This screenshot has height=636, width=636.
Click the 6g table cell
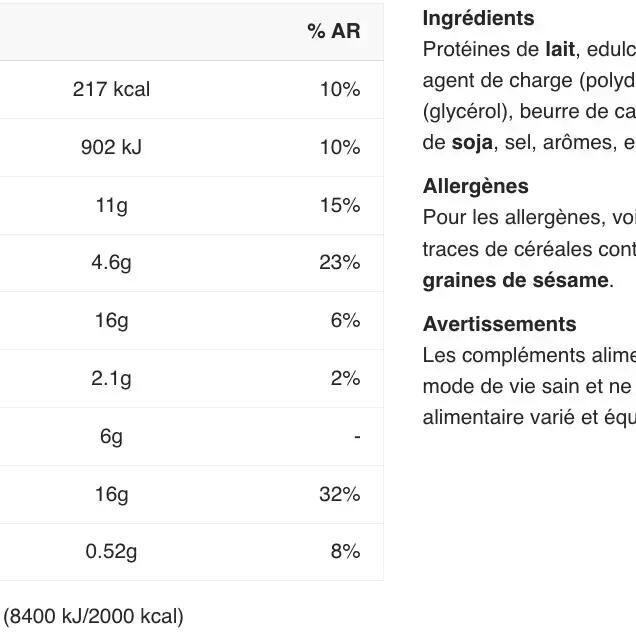click(111, 436)
